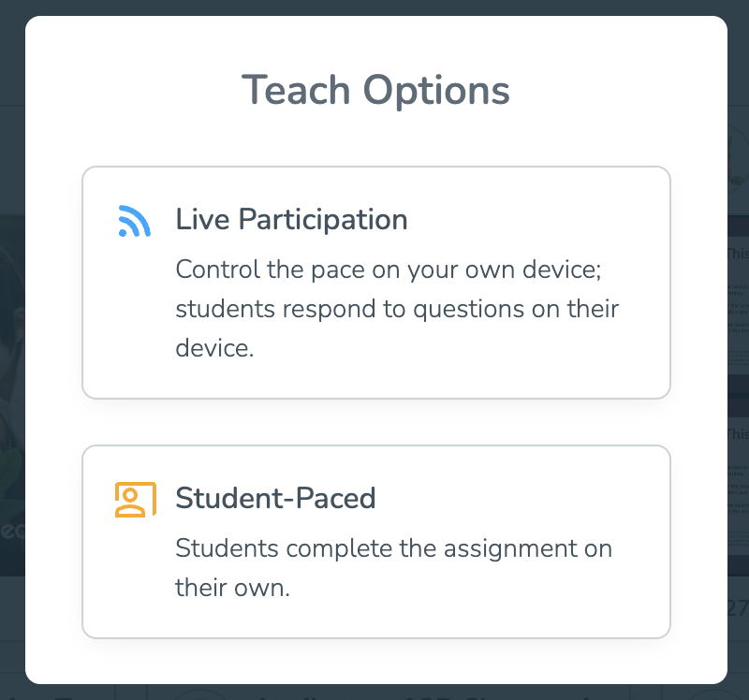
Task: Select the "Student-Paced" title text
Action: click(x=275, y=498)
